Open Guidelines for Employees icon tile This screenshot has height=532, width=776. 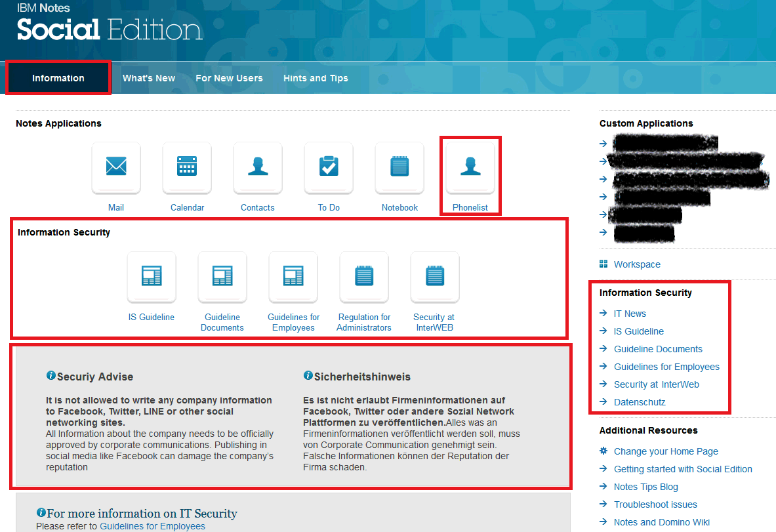click(293, 276)
